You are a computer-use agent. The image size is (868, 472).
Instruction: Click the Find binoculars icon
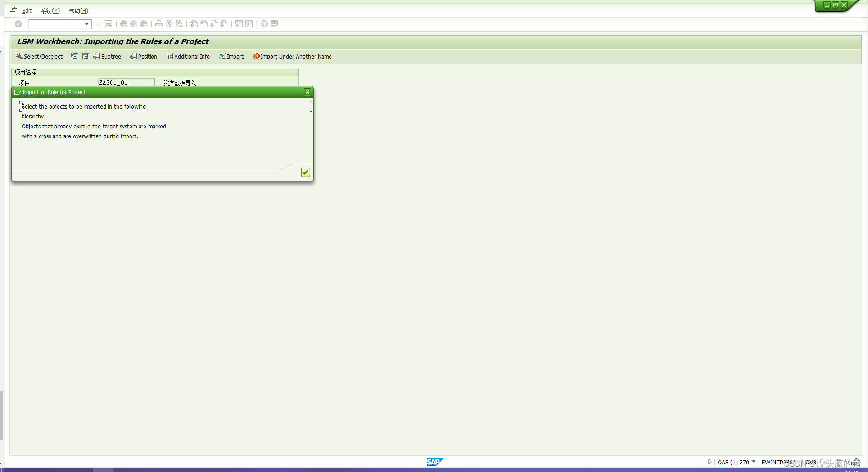tap(169, 24)
